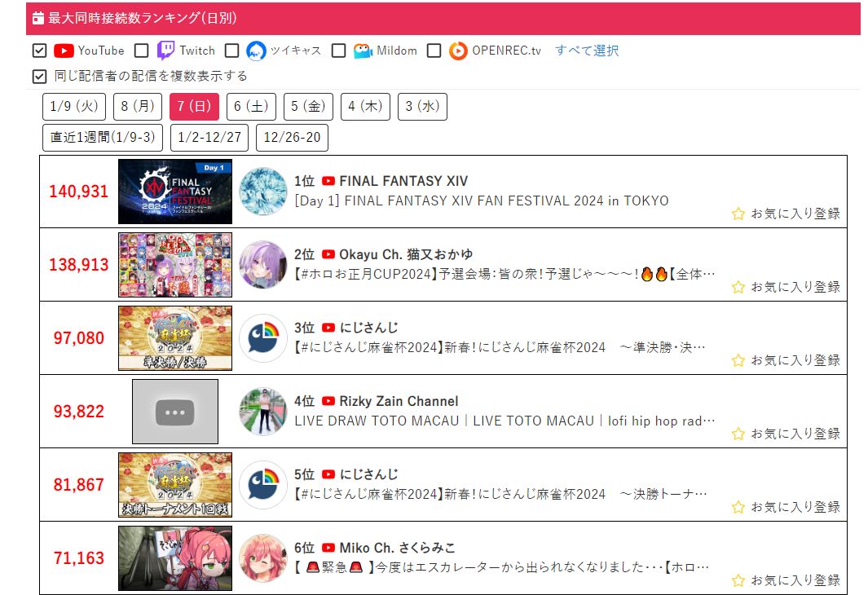Click the すべて選択 link

[587, 51]
